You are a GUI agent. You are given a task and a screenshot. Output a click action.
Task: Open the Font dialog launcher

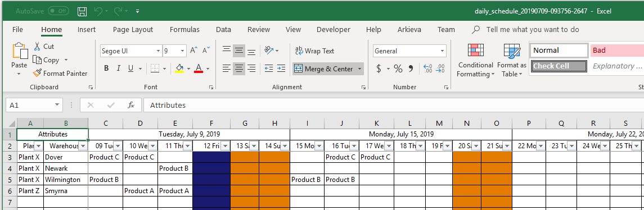[211, 87]
